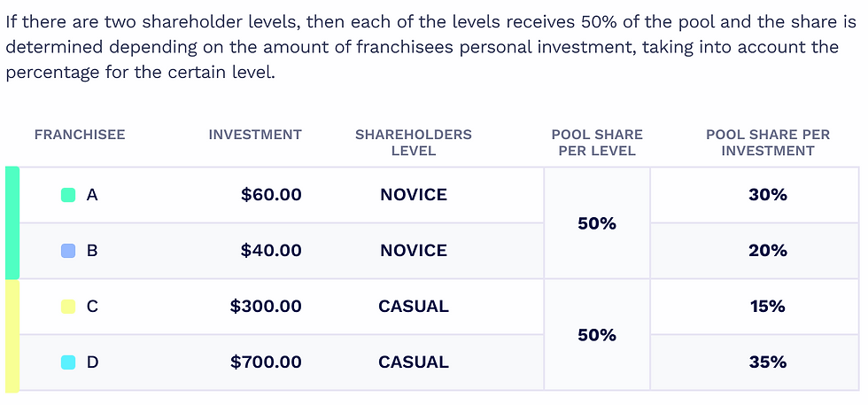
Task: Click the Casual group 50% cell
Action: [x=597, y=335]
